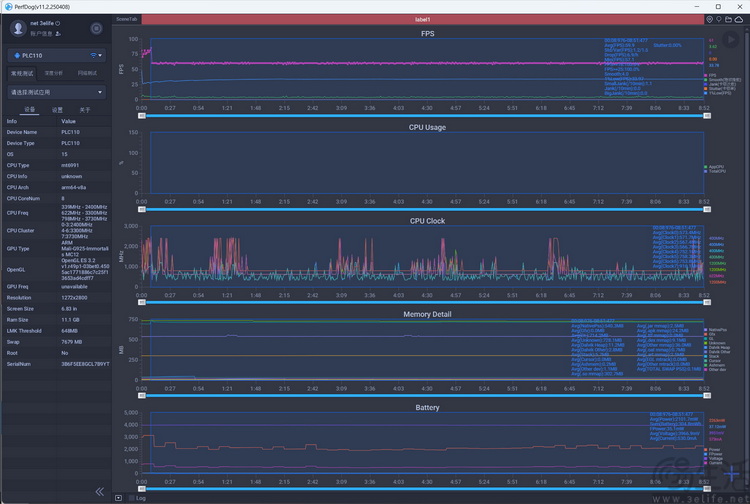The height and width of the screenshot is (504, 750).
Task: Click the Battery chart left range handle
Action: 142,489
